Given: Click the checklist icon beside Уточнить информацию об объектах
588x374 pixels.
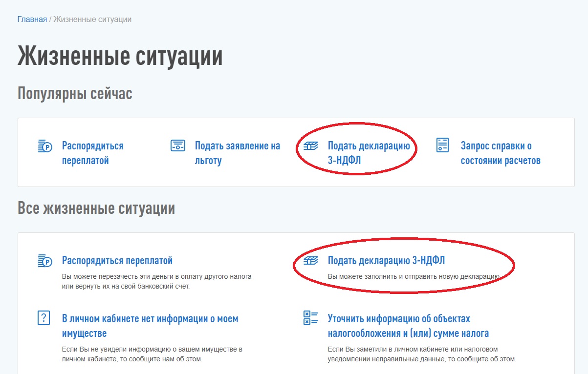Looking at the screenshot, I should coord(311,318).
